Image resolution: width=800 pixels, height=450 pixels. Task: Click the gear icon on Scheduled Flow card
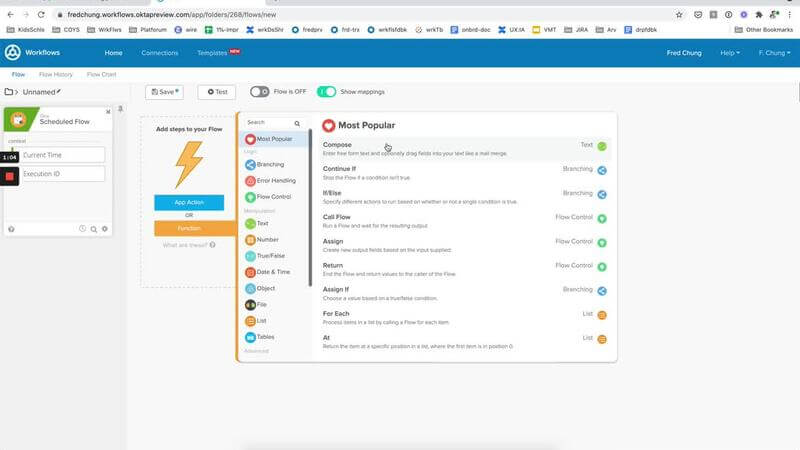pyautogui.click(x=104, y=229)
